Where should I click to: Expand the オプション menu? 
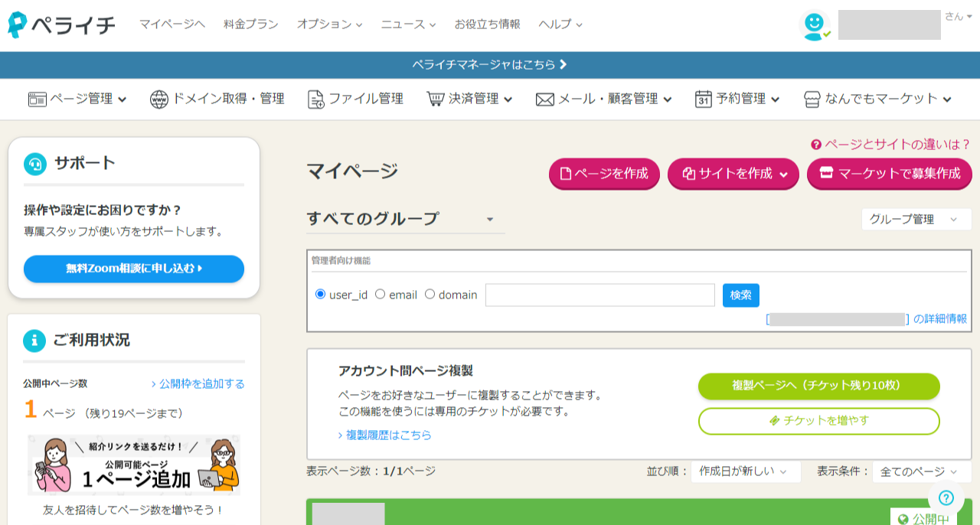point(329,24)
